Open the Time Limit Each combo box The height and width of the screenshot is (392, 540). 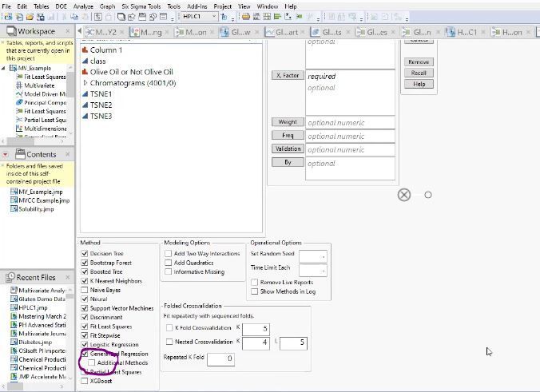[312, 271]
